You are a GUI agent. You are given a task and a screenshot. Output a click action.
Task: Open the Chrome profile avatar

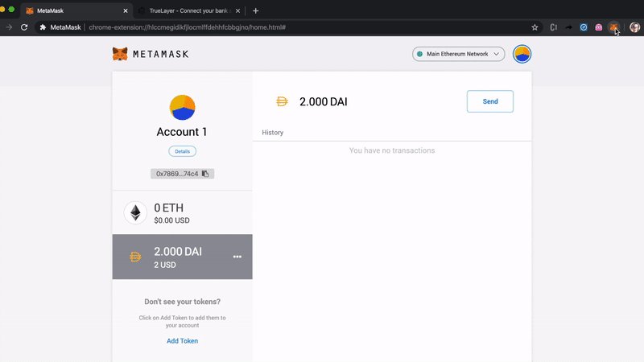coord(635,27)
